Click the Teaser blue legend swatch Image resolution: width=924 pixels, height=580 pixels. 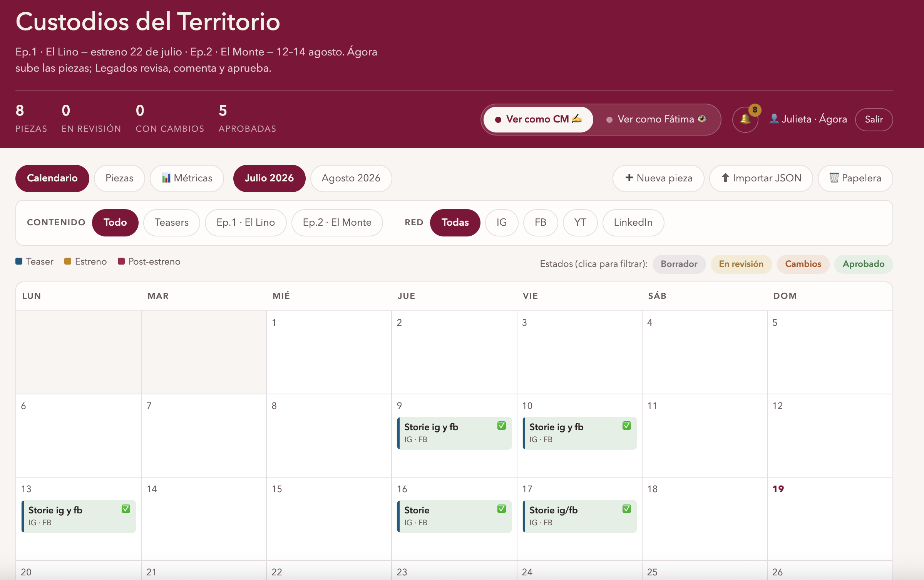click(x=19, y=261)
